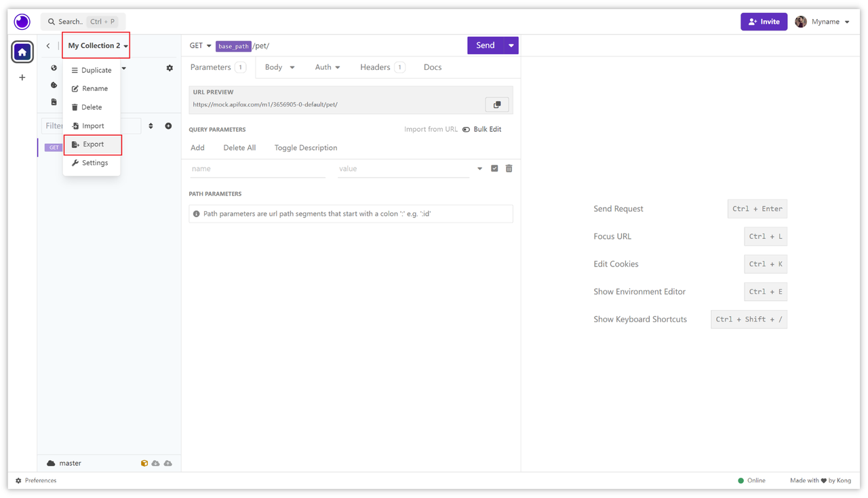
Task: Switch to the Docs tab
Action: 433,67
